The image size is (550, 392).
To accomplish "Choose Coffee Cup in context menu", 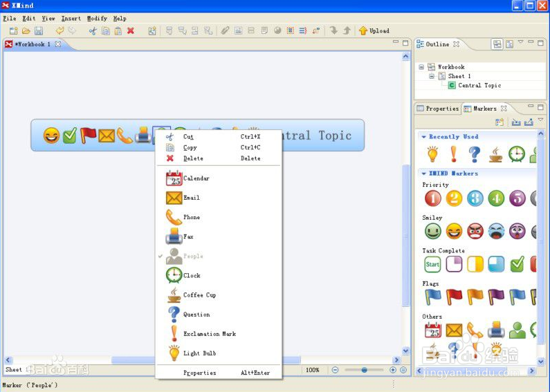I will [218, 295].
